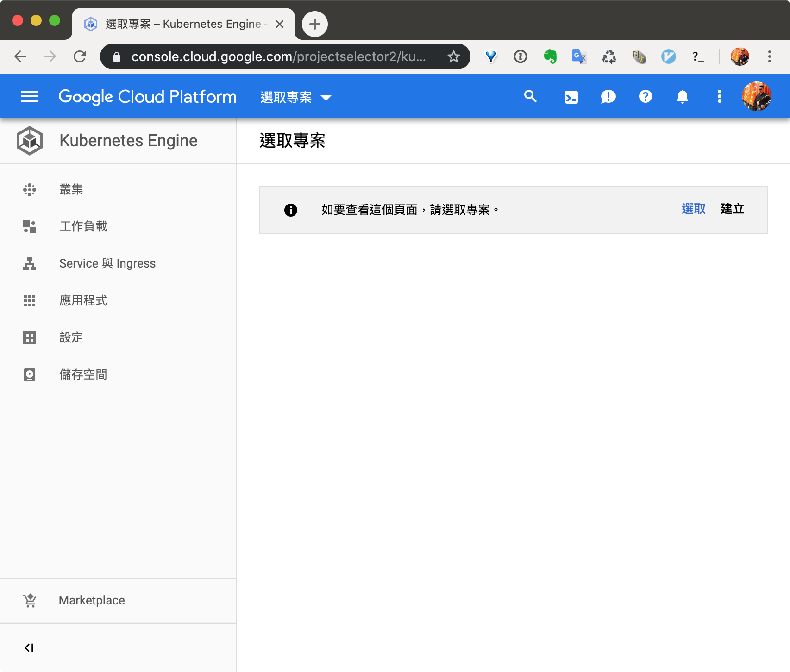This screenshot has width=790, height=672.
Task: Click the blue funnel extension icon
Action: click(x=491, y=56)
